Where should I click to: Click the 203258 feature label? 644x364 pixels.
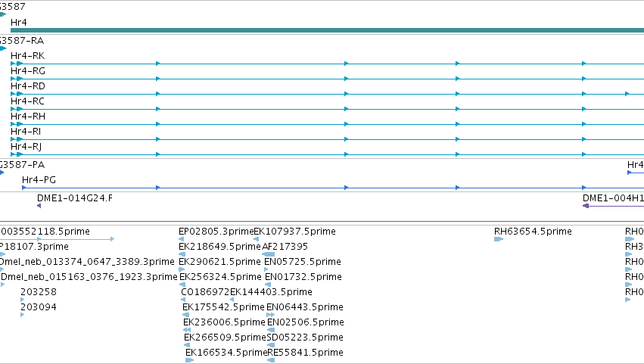[x=39, y=293]
